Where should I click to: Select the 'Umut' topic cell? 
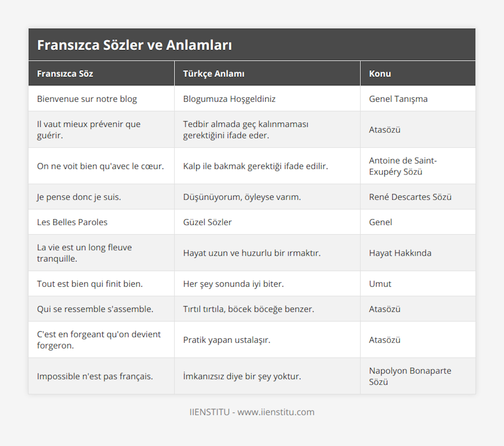[x=380, y=284]
